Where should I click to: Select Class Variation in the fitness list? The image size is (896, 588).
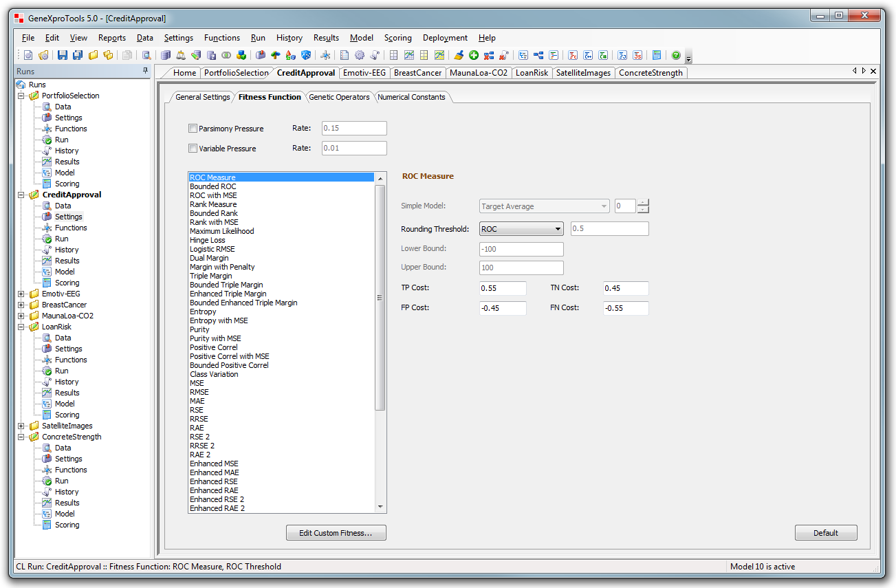[214, 374]
